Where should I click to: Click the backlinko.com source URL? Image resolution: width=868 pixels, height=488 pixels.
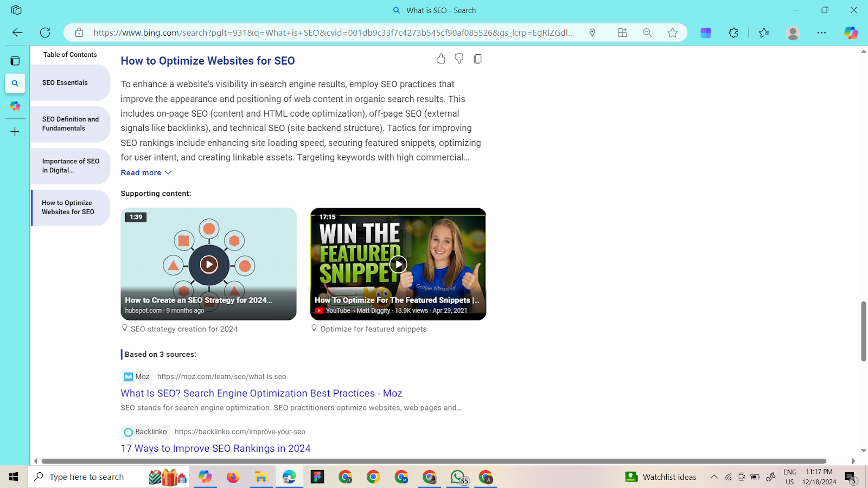pos(240,432)
